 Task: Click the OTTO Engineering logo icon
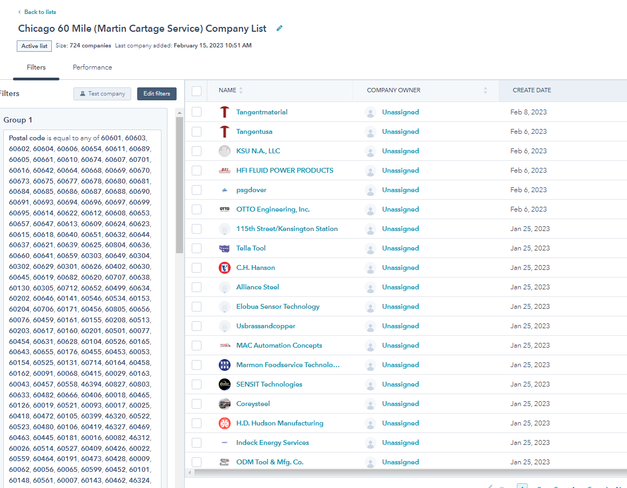[225, 209]
